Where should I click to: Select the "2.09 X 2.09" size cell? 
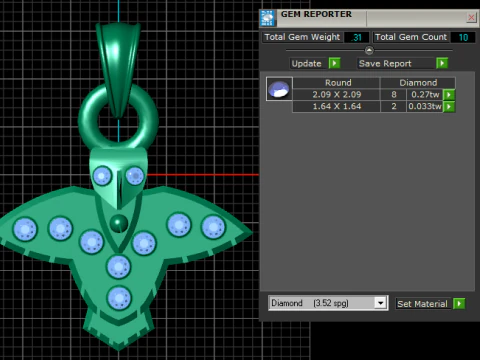[x=337, y=95]
